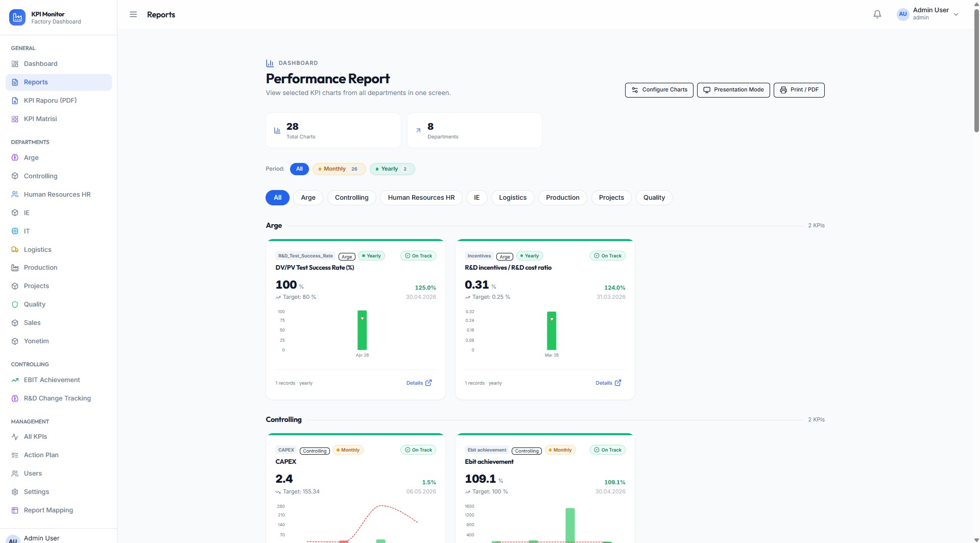
Task: Click the "Ebit achievement" card title
Action: tap(489, 462)
